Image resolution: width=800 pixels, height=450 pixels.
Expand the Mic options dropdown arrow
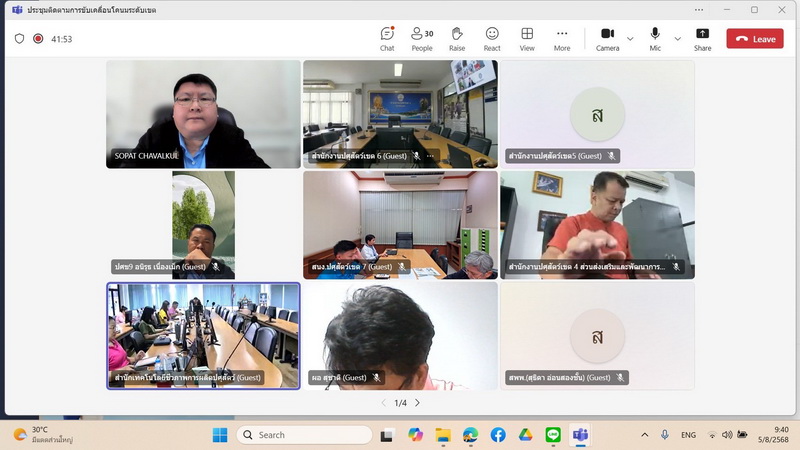tap(677, 39)
